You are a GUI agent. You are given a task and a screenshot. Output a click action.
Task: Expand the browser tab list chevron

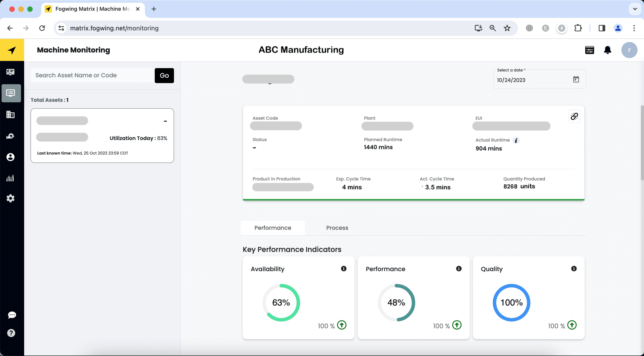point(635,9)
